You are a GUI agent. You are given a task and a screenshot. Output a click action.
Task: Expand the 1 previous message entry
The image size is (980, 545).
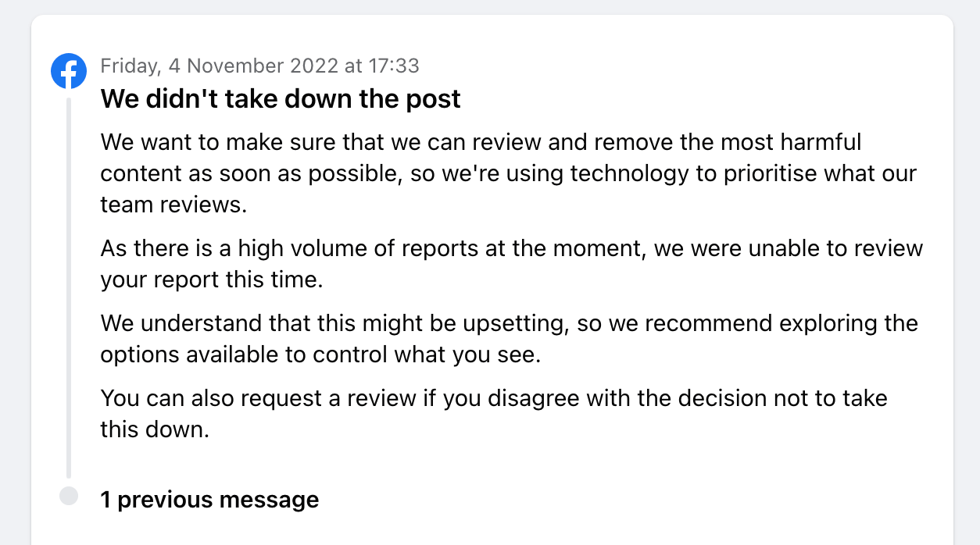209,500
